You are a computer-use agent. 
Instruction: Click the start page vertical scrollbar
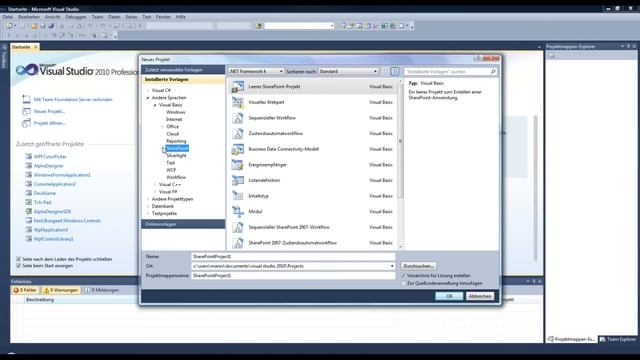click(536, 188)
